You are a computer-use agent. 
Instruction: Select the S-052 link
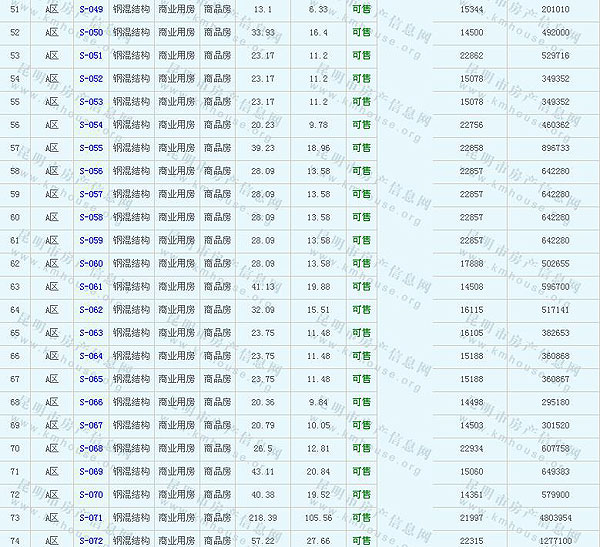(x=90, y=78)
